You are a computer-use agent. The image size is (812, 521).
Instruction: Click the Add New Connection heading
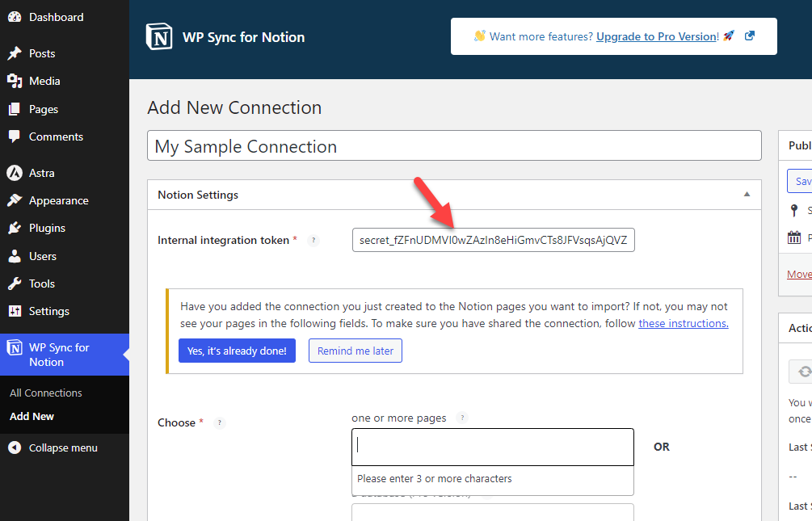pos(234,107)
